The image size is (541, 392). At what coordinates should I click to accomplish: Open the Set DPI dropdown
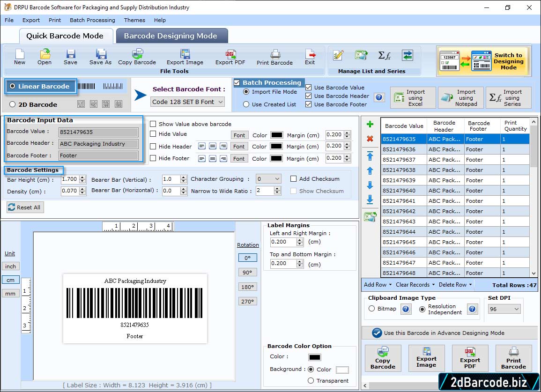tap(504, 309)
